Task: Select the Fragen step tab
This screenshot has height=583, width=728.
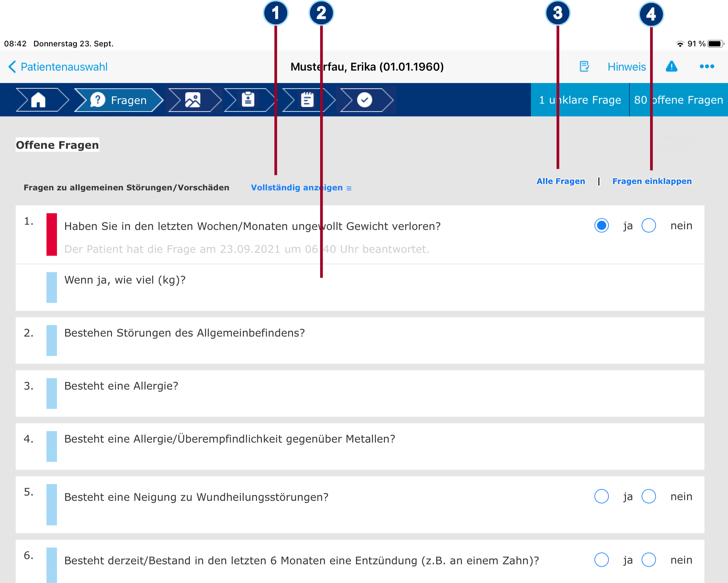Action: point(119,100)
